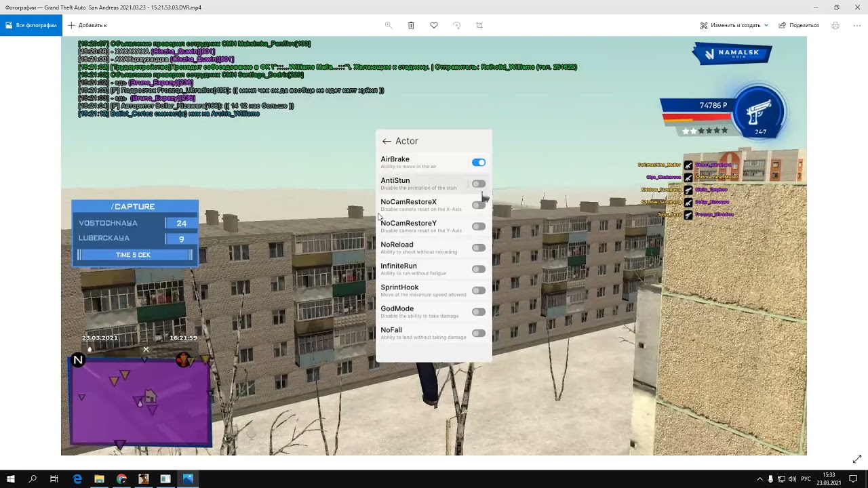The width and height of the screenshot is (868, 488).
Task: Print the image using the printer icon
Action: [835, 25]
